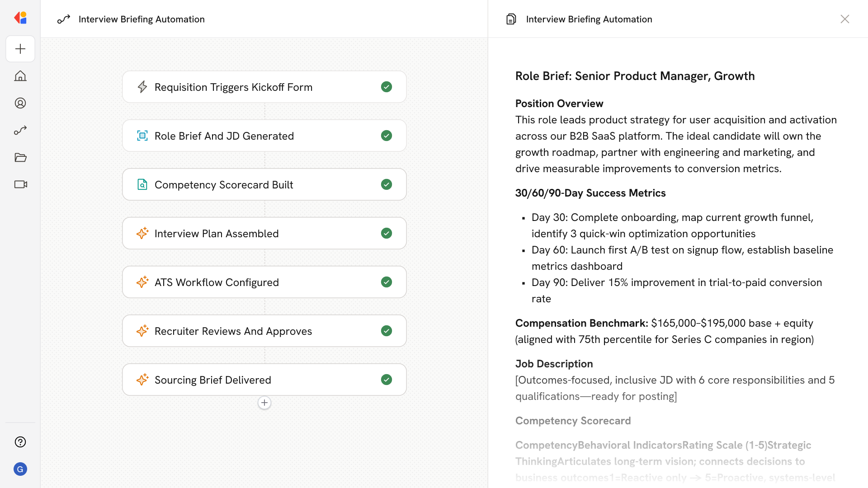Click the Interview Briefing Automation workflow title

[142, 19]
